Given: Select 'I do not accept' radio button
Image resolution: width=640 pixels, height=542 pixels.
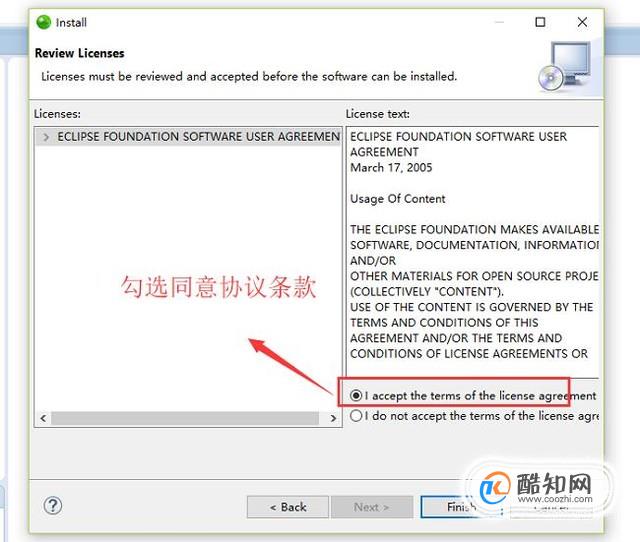Looking at the screenshot, I should point(356,415).
